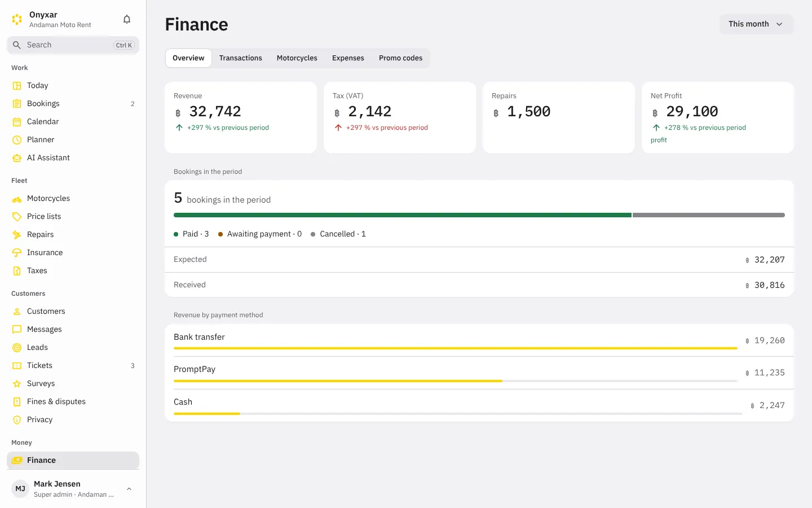Click the AI Assistant robot icon
Image resolution: width=812 pixels, height=508 pixels.
(17, 158)
